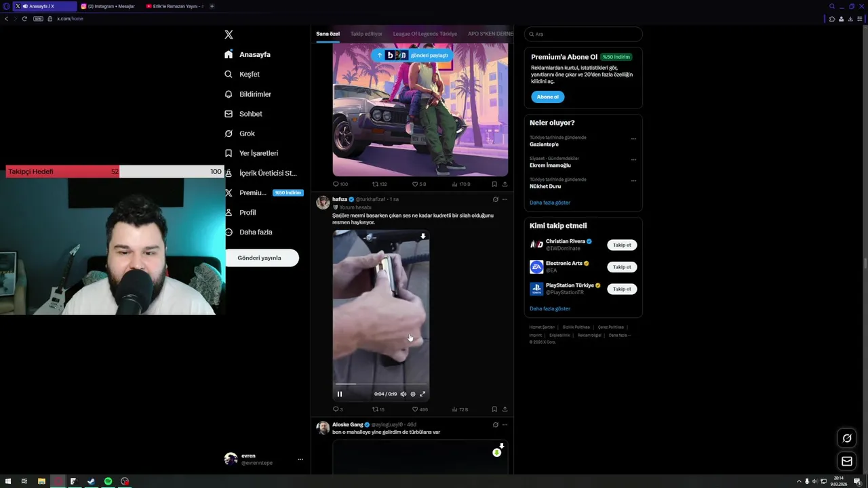Open Grok explain icon on hafıza post
The height and width of the screenshot is (488, 868).
click(x=496, y=199)
